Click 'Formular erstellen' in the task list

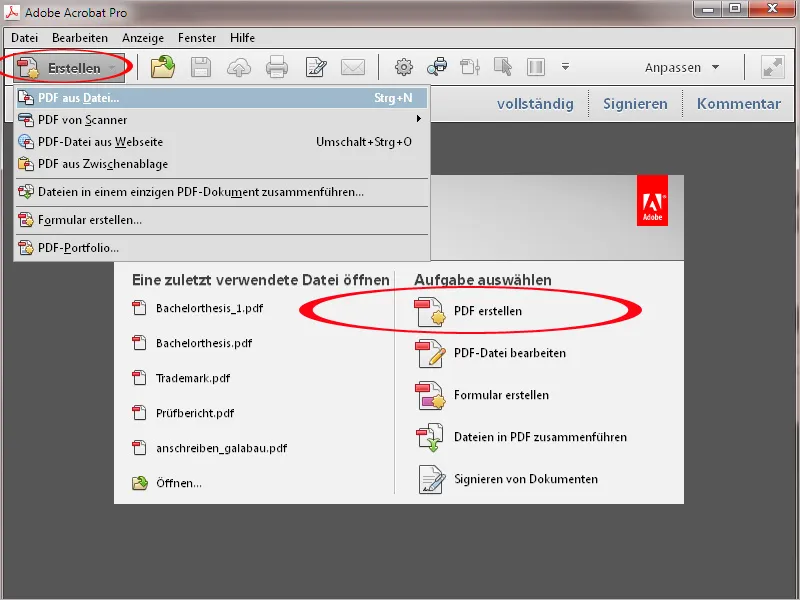(501, 395)
